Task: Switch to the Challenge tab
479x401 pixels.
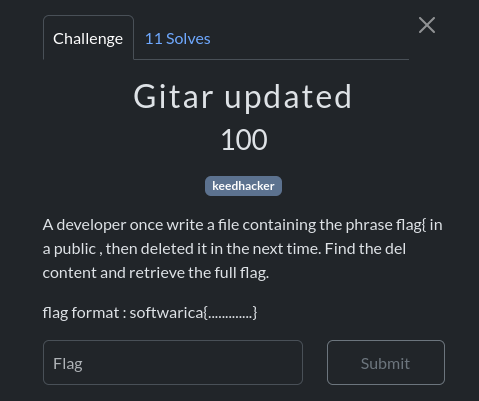Action: tap(88, 38)
